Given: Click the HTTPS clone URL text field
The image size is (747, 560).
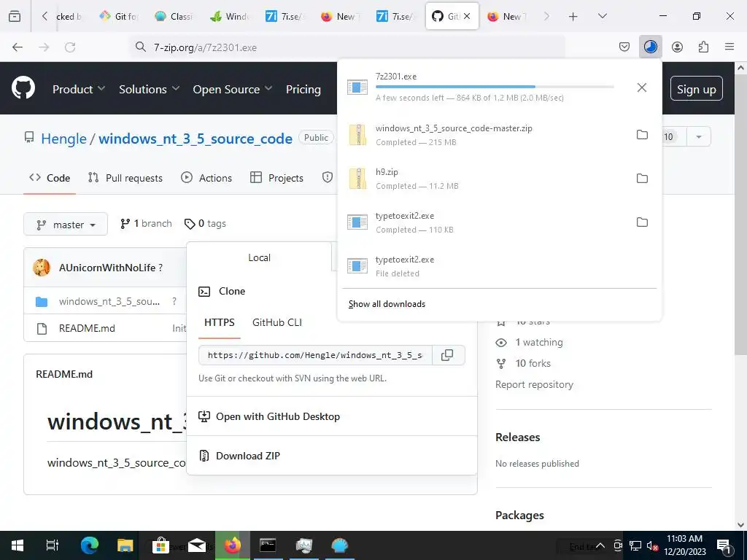Looking at the screenshot, I should (315, 355).
